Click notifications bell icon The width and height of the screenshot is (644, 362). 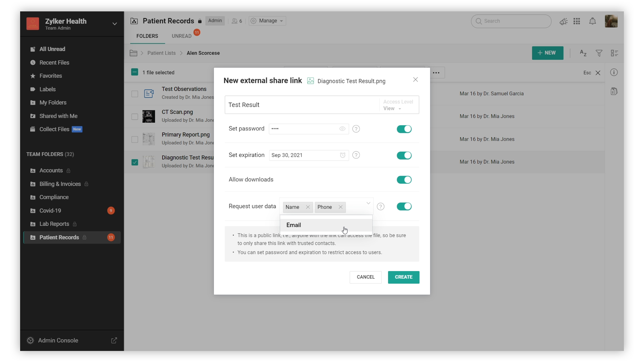point(592,21)
